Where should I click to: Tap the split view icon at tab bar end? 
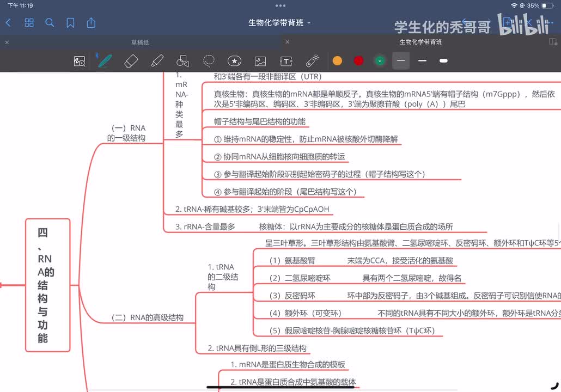point(553,42)
